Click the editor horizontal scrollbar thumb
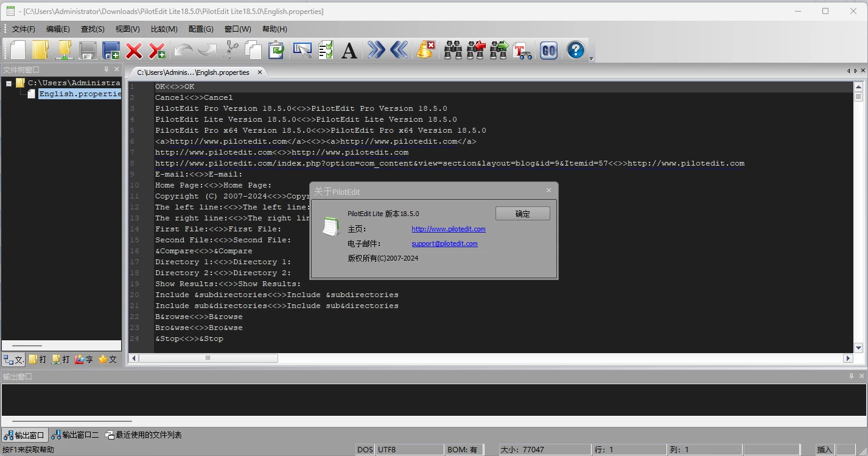The image size is (868, 456). [x=208, y=358]
